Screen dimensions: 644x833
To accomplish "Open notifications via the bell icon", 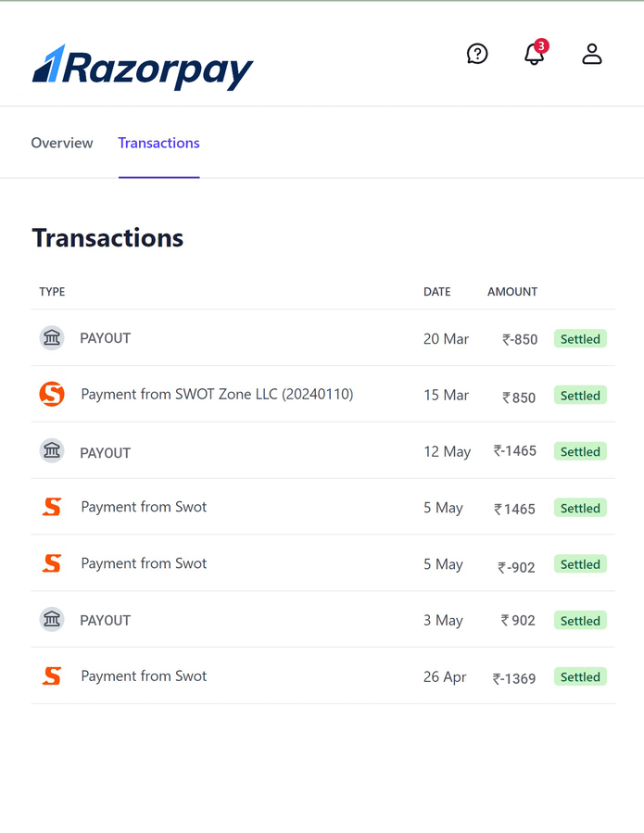I will [x=534, y=56].
